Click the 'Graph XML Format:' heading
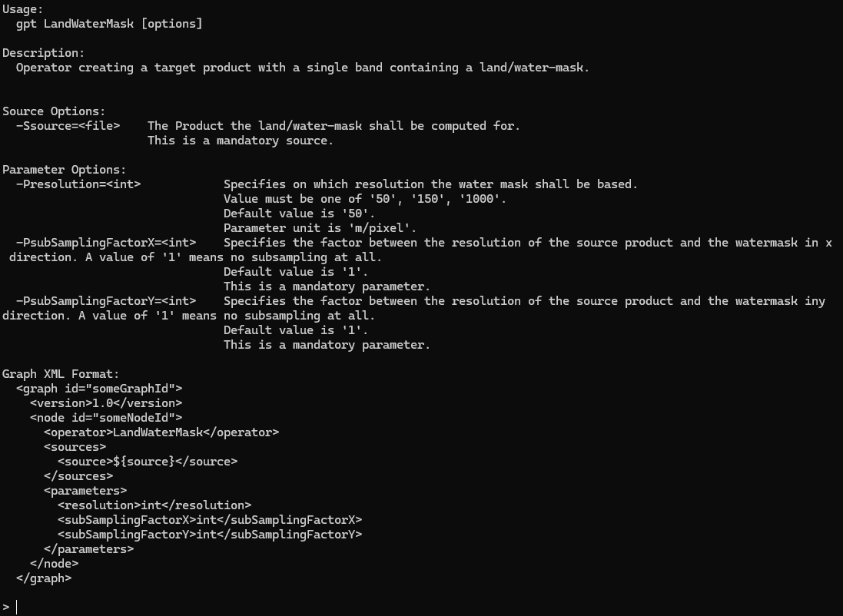The width and height of the screenshot is (843, 616). [x=61, y=374]
